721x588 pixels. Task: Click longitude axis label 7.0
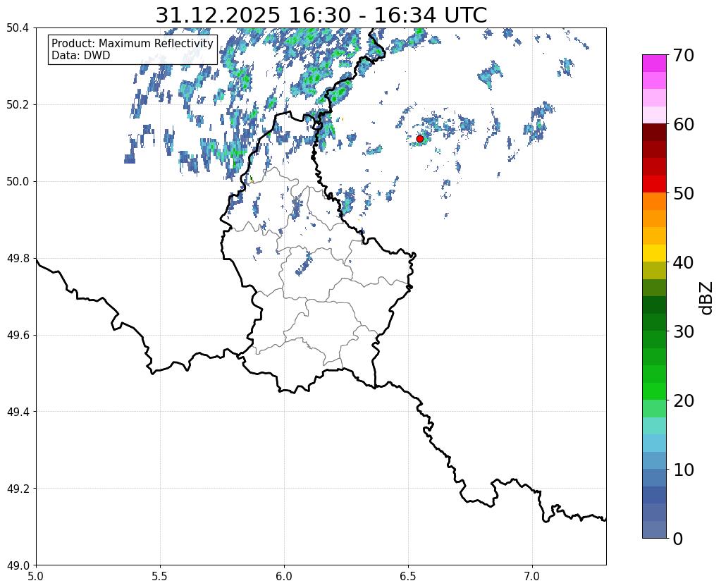(532, 576)
